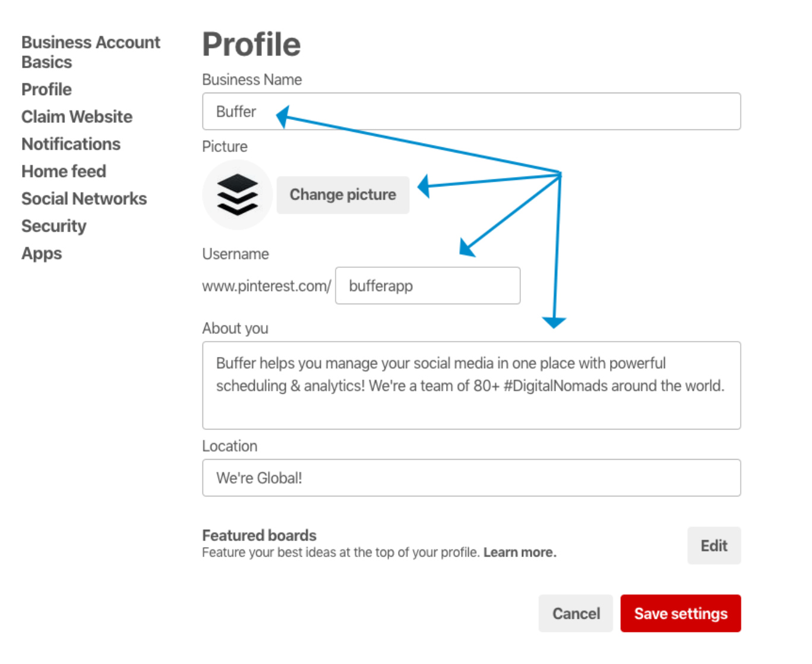Click the Profile page heading

click(251, 45)
